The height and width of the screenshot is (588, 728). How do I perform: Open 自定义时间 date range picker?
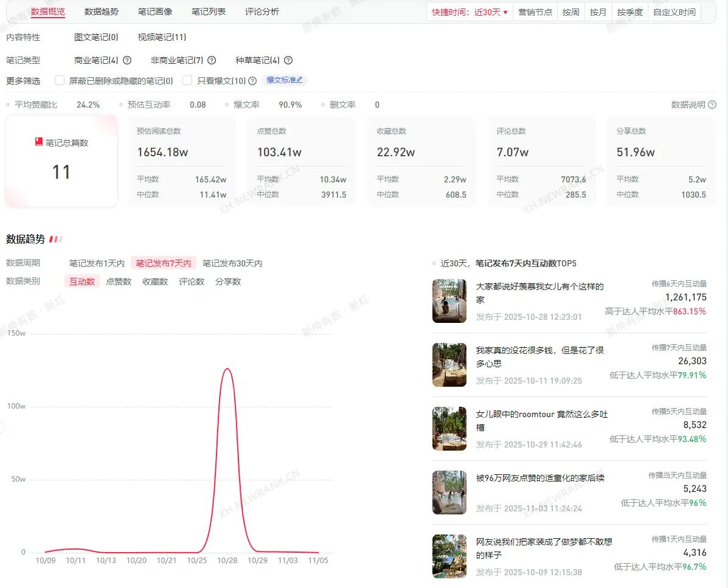point(674,12)
